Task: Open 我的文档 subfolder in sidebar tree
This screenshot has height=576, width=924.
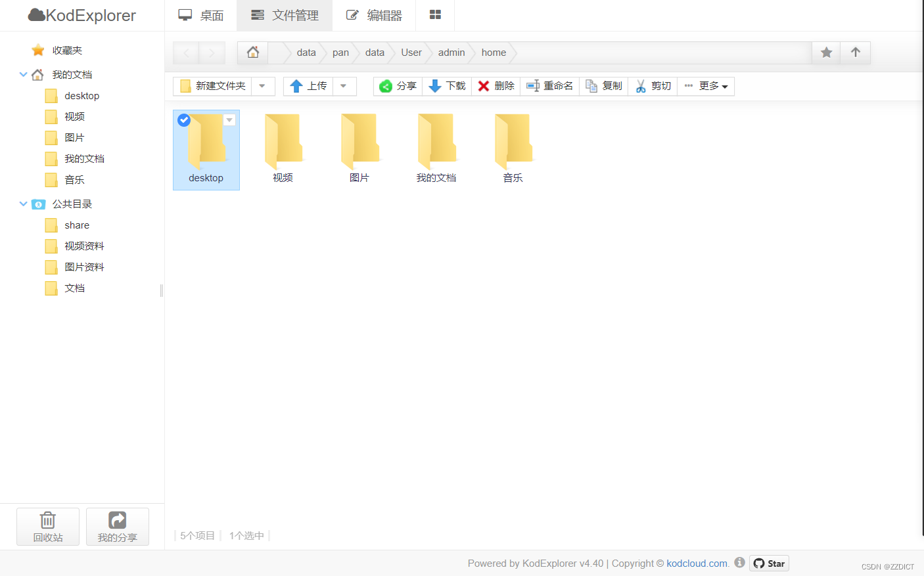Action: (x=75, y=159)
